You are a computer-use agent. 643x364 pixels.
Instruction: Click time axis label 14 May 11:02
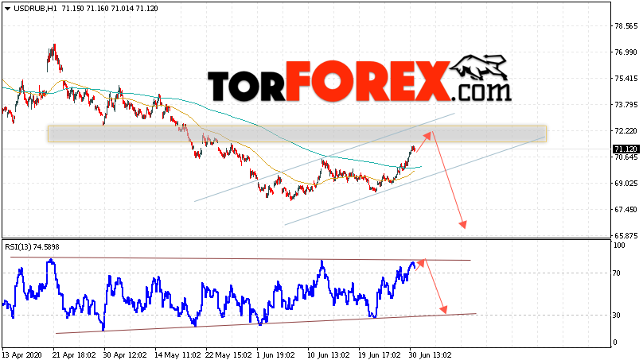tap(177, 354)
